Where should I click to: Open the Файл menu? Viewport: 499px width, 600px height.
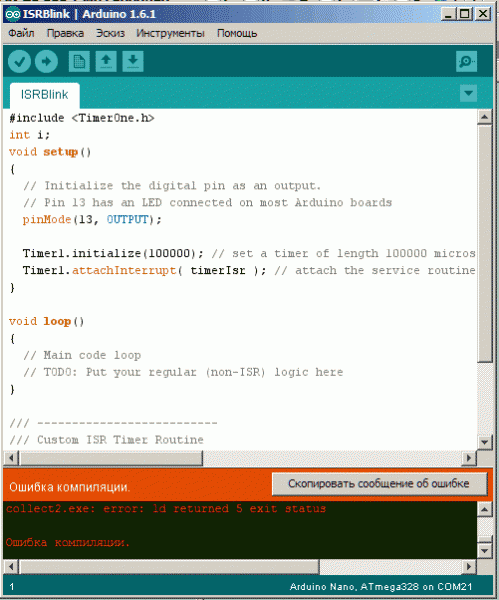click(21, 33)
